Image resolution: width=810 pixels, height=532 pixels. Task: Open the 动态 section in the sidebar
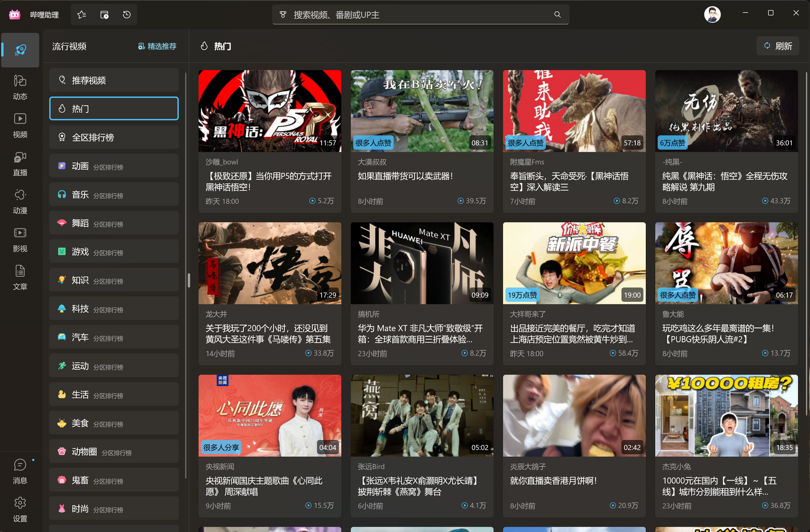[x=20, y=87]
